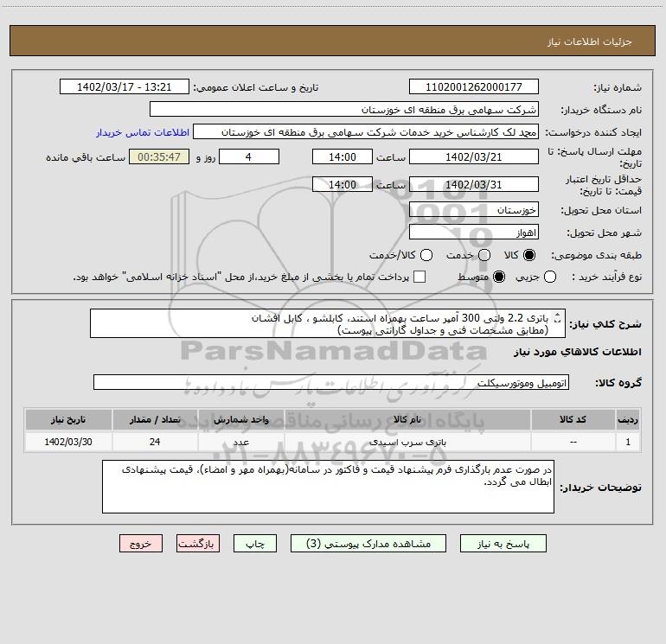
Task: Click the تاریخ نیاز column header
Action: click(68, 419)
